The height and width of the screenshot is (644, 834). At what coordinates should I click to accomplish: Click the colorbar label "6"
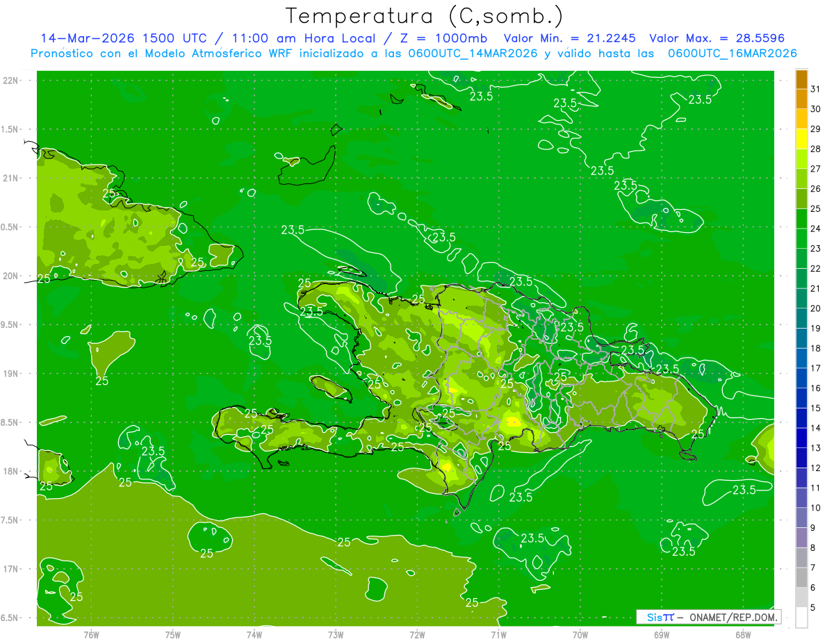click(813, 588)
